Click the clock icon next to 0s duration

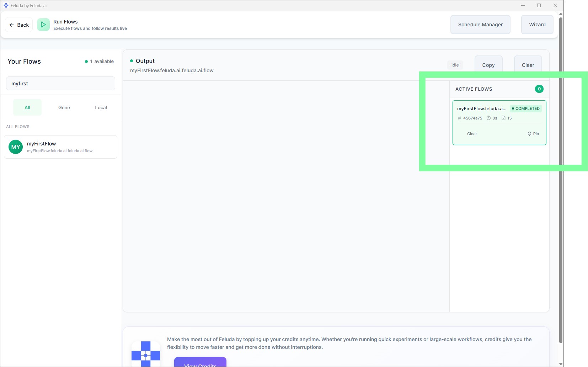click(488, 118)
